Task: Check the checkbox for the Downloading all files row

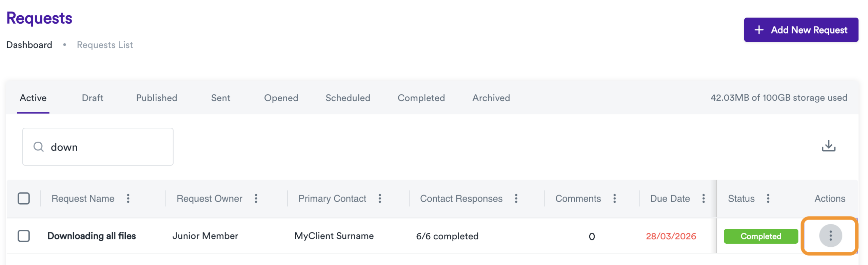Action: 24,236
